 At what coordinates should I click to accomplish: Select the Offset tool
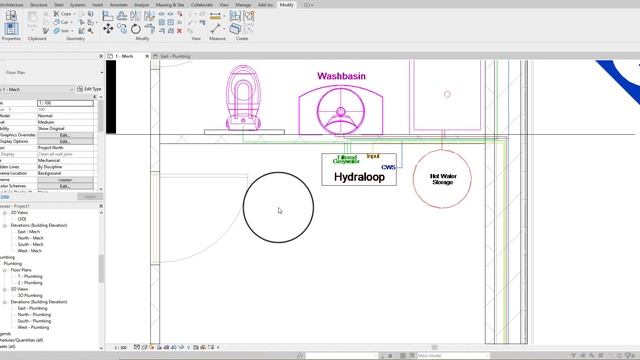click(122, 16)
